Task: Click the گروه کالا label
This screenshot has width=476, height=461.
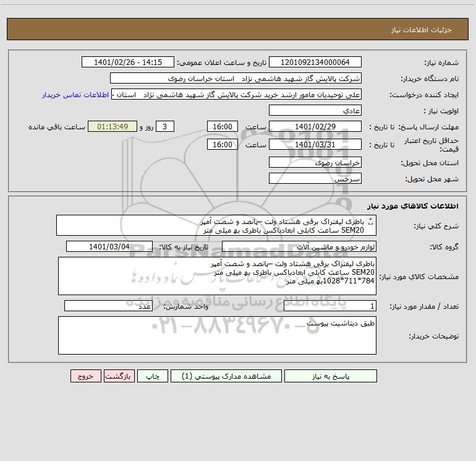Action: (x=444, y=247)
